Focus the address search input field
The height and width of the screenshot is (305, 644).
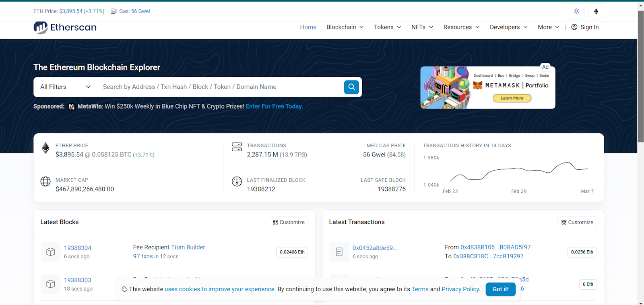pyautogui.click(x=220, y=87)
